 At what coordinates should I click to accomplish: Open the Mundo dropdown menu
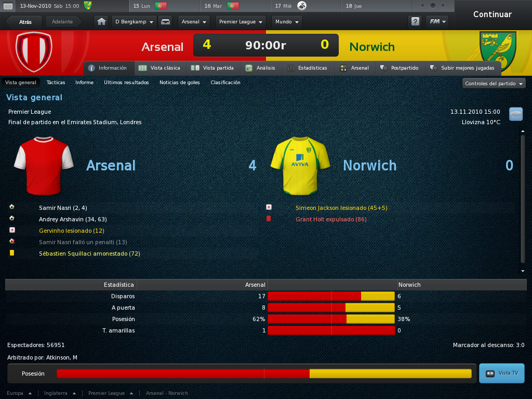tap(287, 22)
